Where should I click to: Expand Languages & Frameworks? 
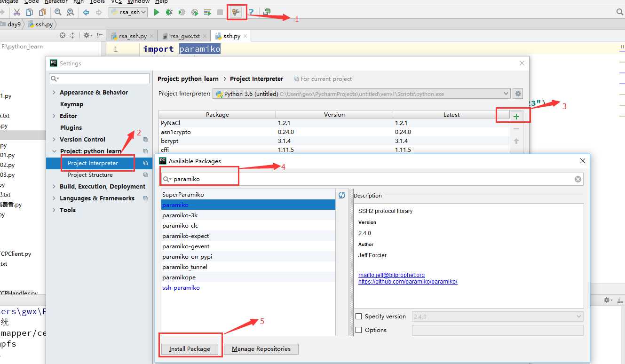[x=54, y=198]
